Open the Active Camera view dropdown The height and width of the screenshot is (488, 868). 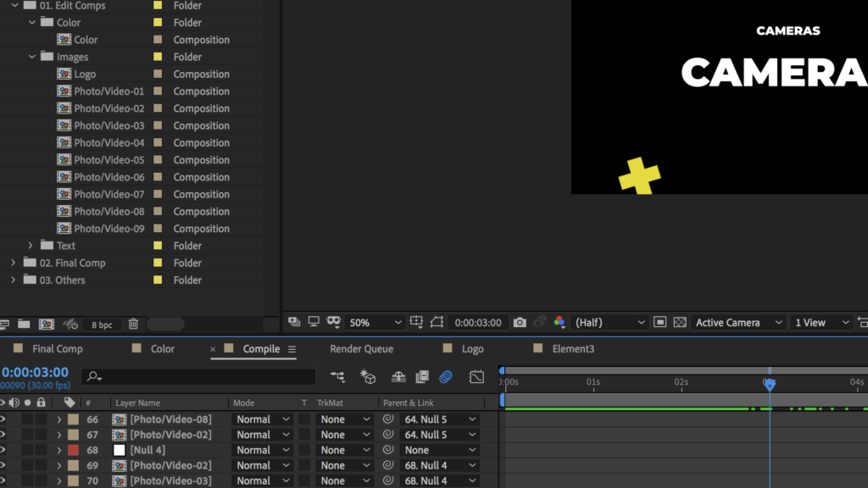click(x=737, y=323)
